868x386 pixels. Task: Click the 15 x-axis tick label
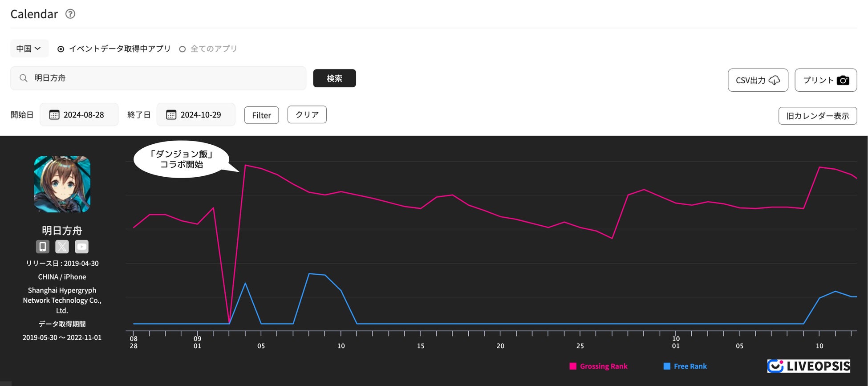point(421,346)
